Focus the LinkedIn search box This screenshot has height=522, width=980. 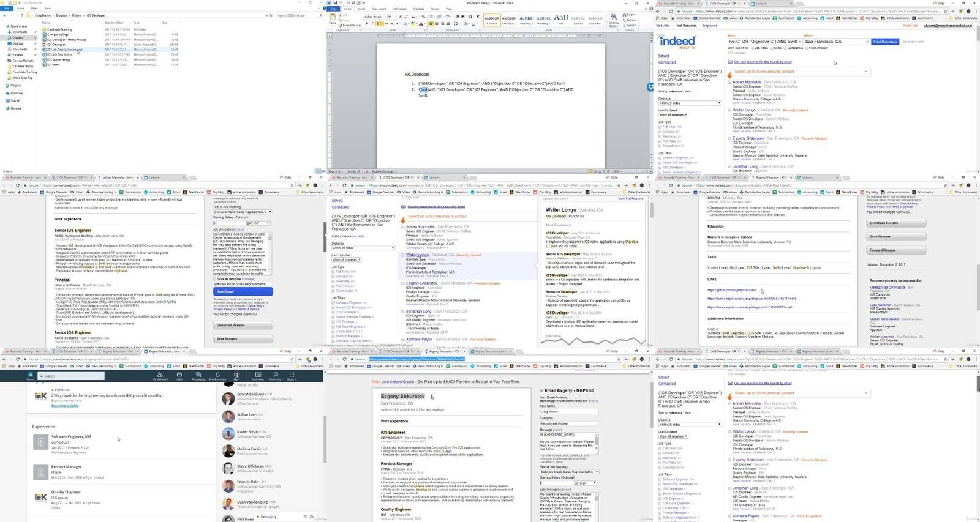pyautogui.click(x=70, y=376)
